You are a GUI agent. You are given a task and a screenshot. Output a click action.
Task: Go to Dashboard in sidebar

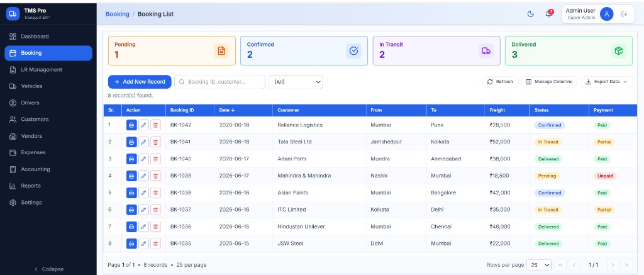pos(48,36)
